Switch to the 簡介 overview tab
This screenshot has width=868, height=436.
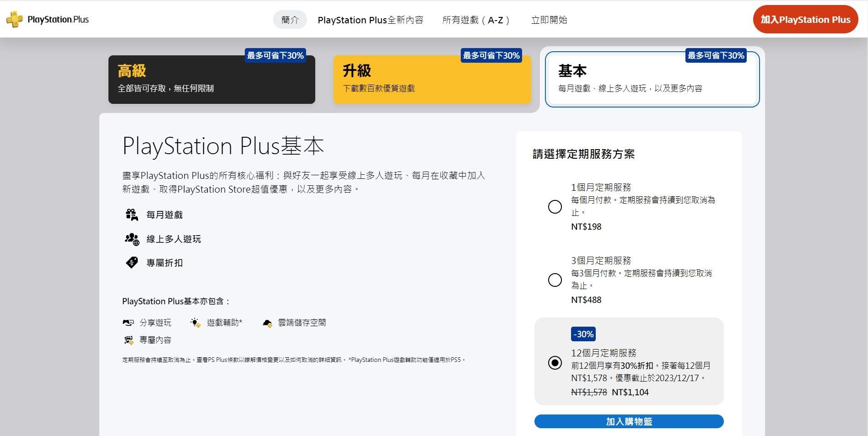point(290,20)
